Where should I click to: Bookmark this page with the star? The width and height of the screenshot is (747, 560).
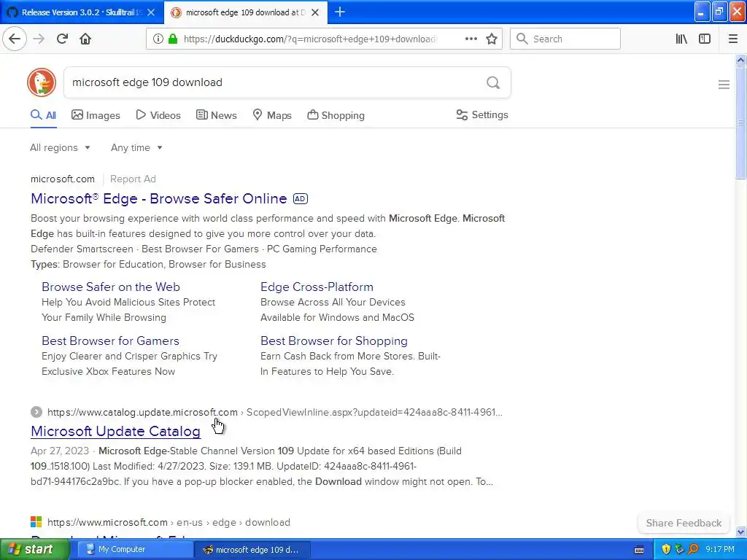(492, 39)
